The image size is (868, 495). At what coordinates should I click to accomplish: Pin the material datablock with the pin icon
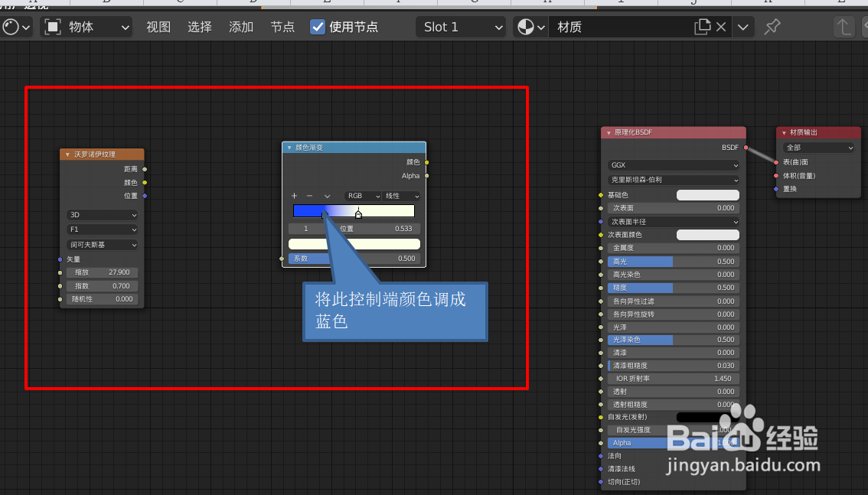pos(772,26)
